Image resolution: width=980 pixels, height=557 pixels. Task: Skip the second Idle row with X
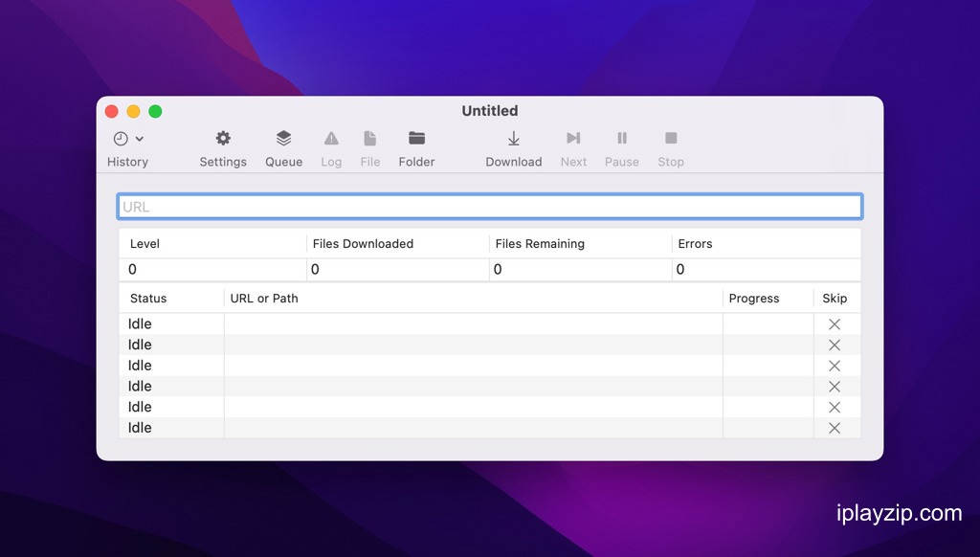835,345
